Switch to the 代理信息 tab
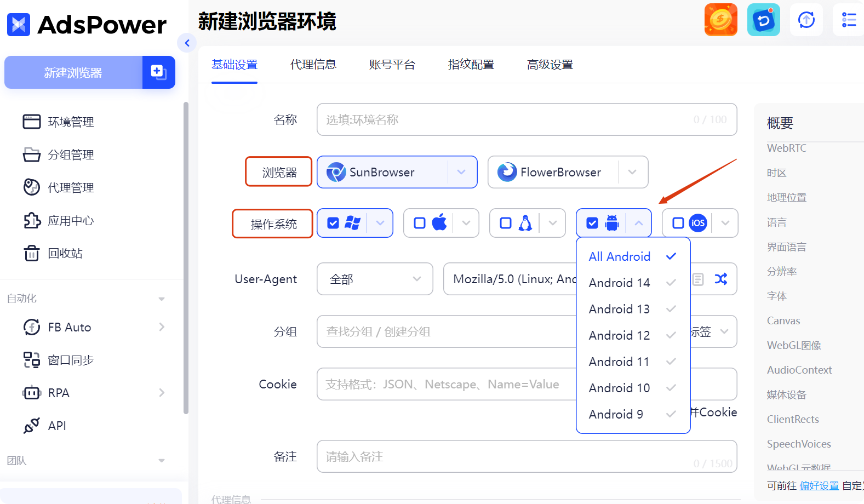864x504 pixels. 313,65
